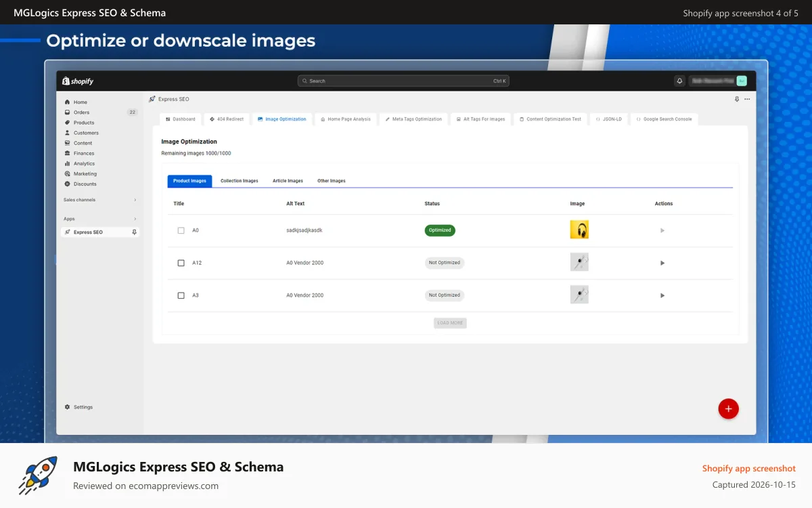Click the 'Image Optimization' section heading
This screenshot has height=508, width=812.
tap(189, 142)
